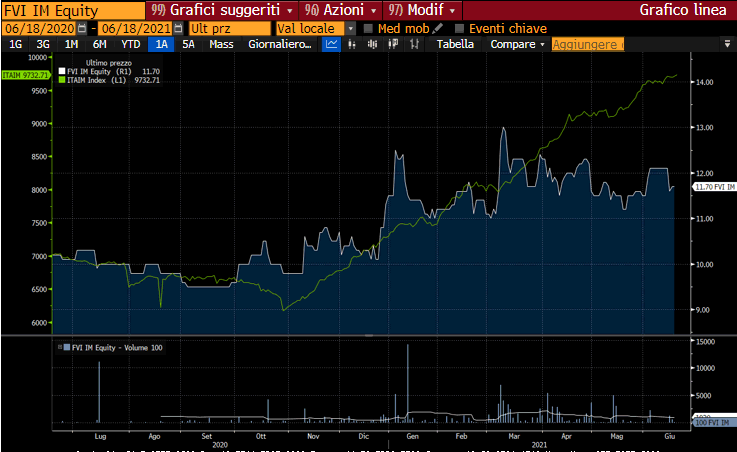
Task: Click the pencil icon beside Med mob
Action: click(438, 28)
